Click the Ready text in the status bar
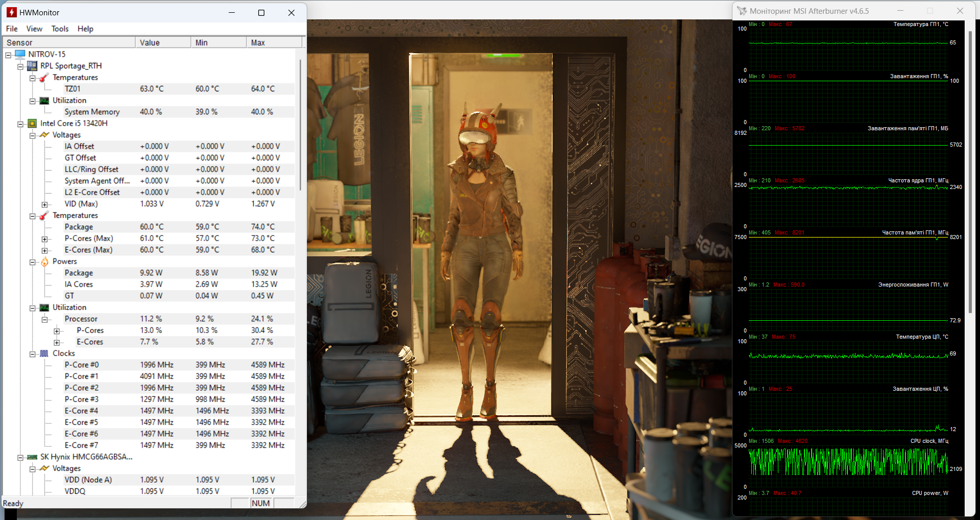The height and width of the screenshot is (520, 980). tap(13, 503)
